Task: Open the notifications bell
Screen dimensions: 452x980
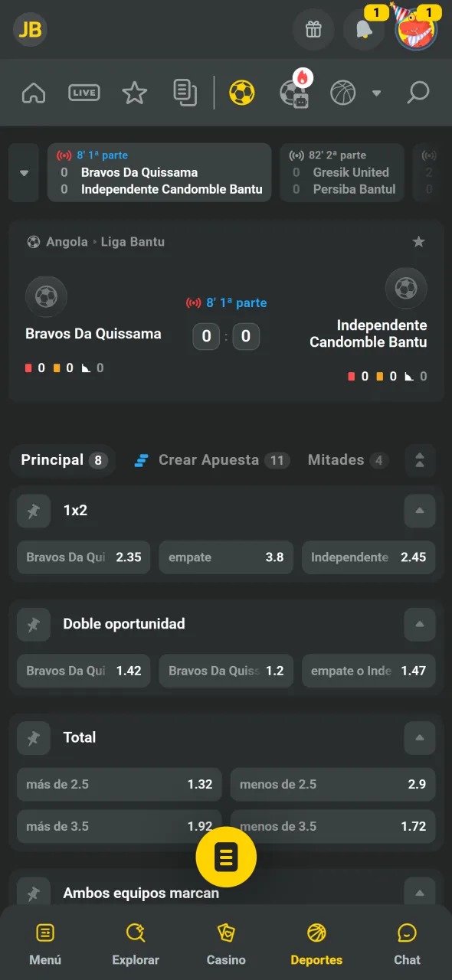Action: click(x=364, y=29)
